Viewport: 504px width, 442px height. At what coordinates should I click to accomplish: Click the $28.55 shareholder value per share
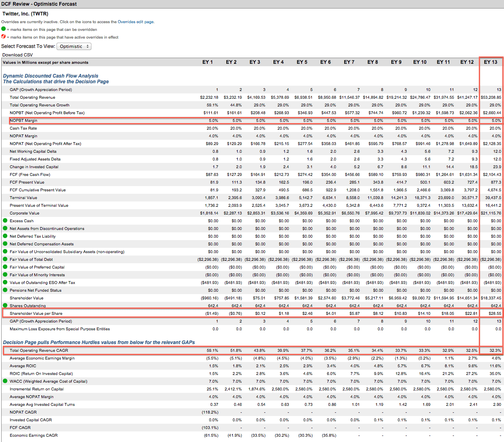495,314
